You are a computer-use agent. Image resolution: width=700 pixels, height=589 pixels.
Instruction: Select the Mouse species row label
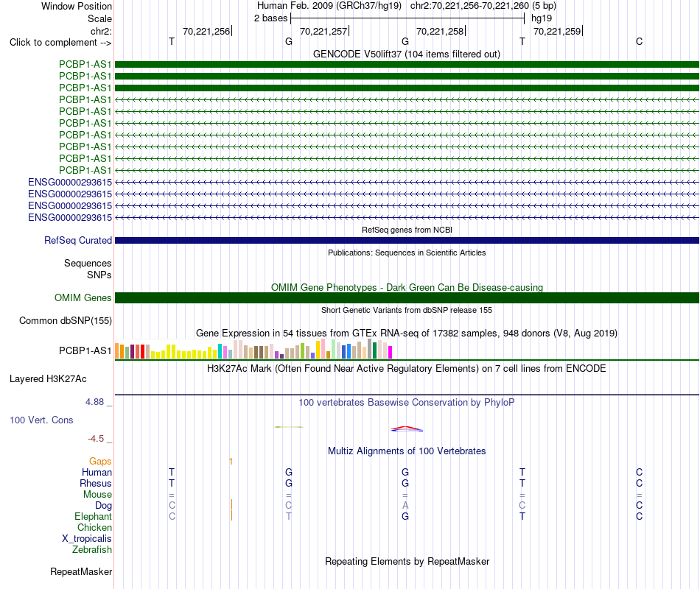pyautogui.click(x=97, y=495)
